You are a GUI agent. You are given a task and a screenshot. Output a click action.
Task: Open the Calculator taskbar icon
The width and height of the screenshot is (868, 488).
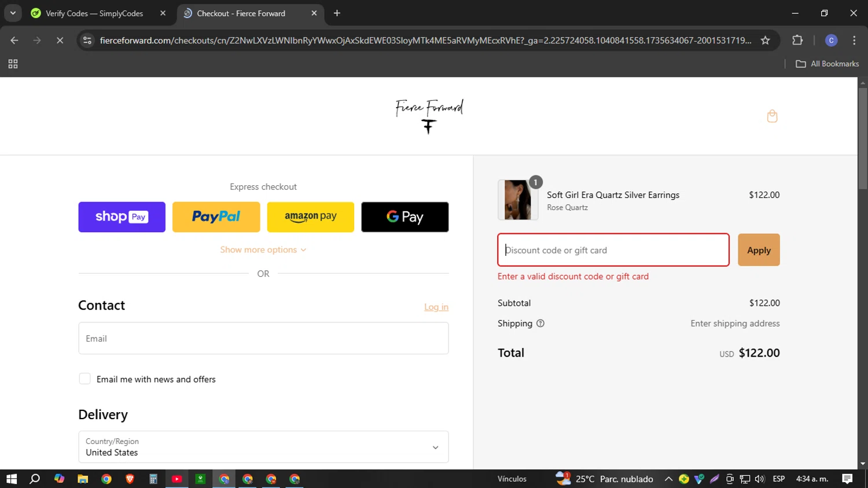point(153,479)
